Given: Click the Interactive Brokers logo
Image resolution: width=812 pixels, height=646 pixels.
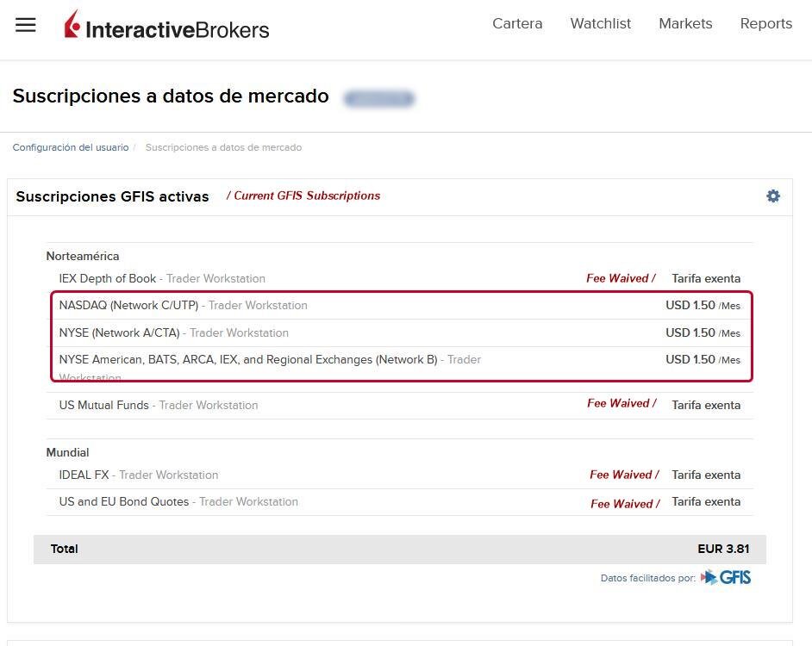Looking at the screenshot, I should 166,25.
